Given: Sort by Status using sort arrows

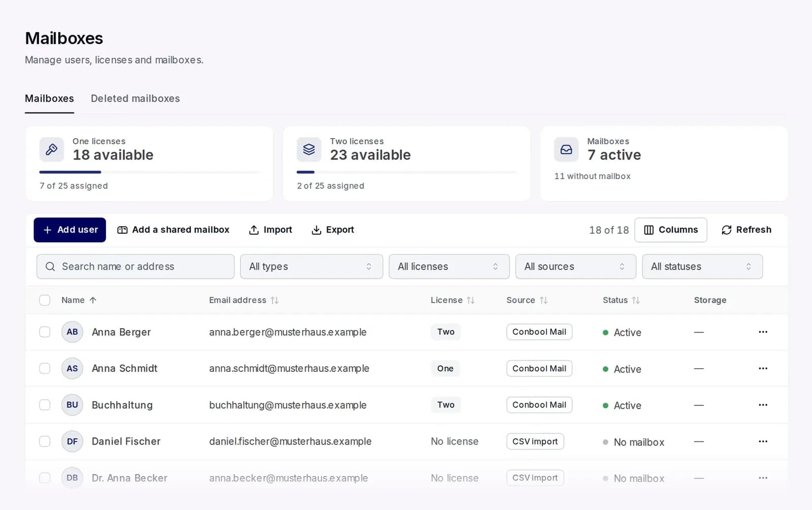Looking at the screenshot, I should (636, 300).
